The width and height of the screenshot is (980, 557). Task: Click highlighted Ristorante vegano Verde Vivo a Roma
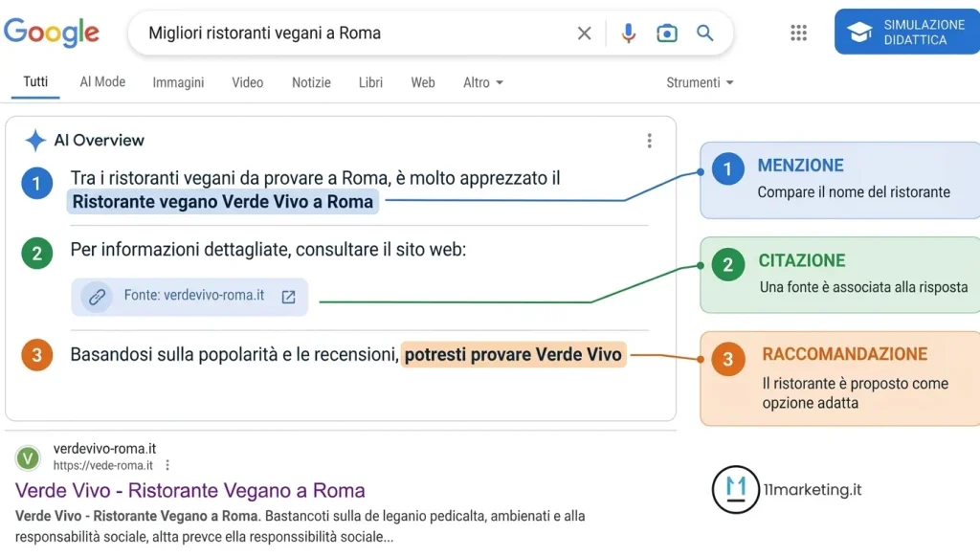pos(222,202)
